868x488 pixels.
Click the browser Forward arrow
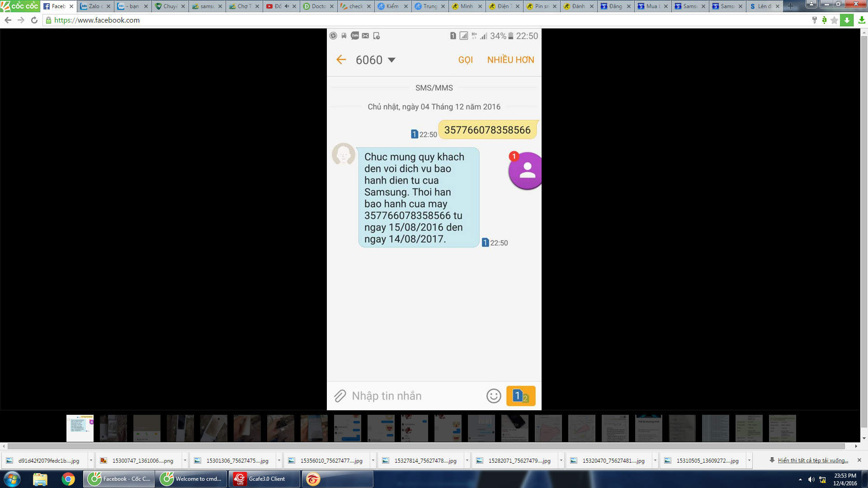21,20
